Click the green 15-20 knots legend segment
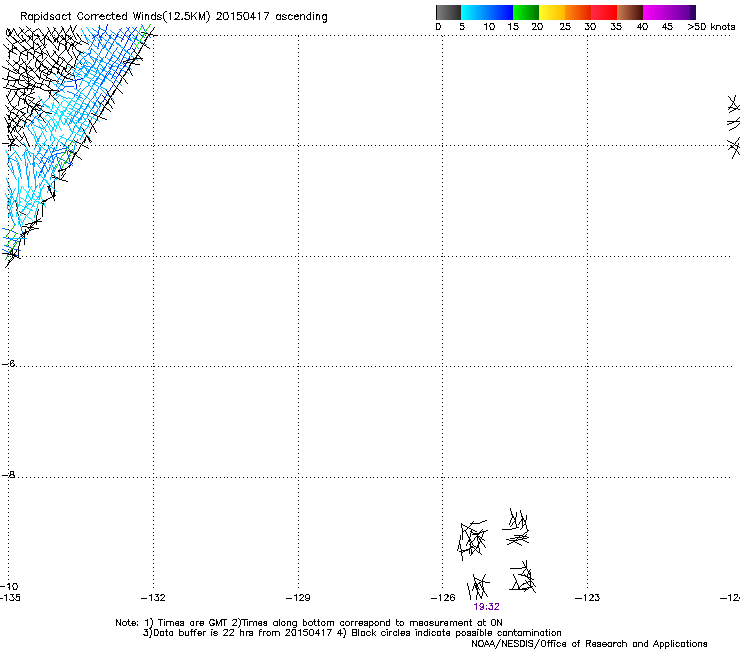Screen dimensions: 740x650 (526, 12)
